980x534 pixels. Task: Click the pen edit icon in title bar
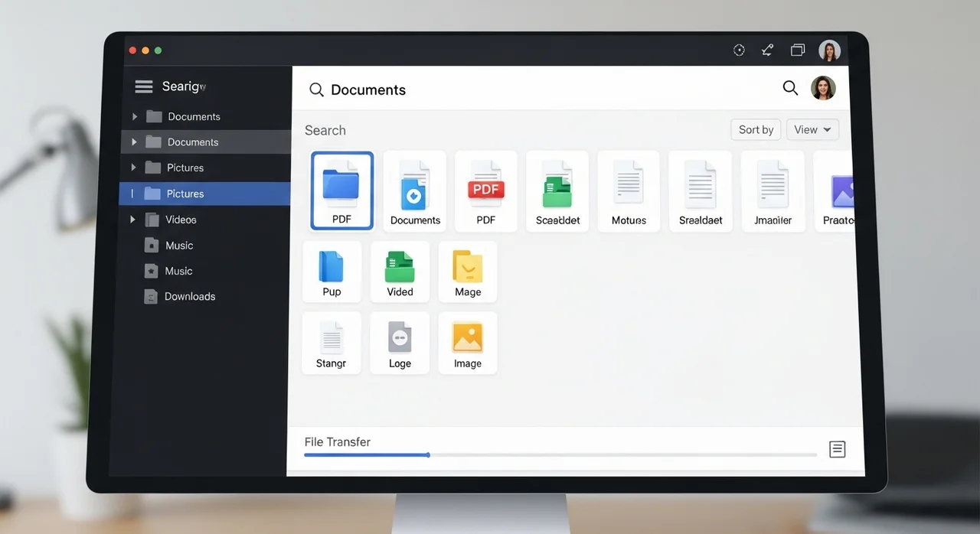(767, 50)
